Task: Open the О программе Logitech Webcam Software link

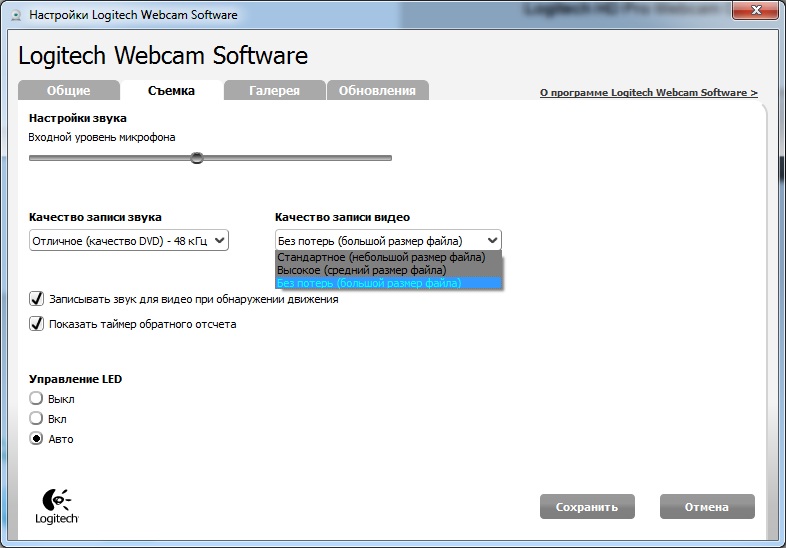Action: coord(648,93)
